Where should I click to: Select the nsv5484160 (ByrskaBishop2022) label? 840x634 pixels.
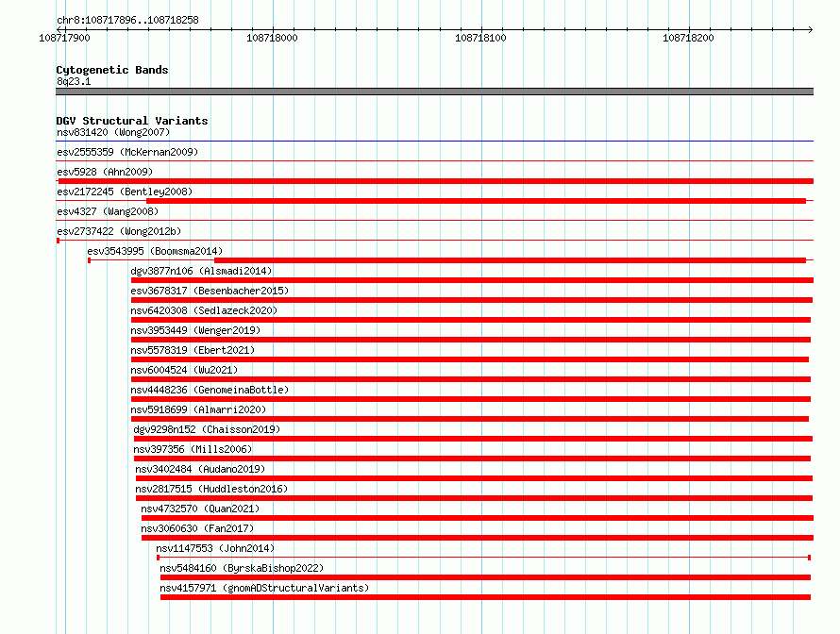pos(242,568)
